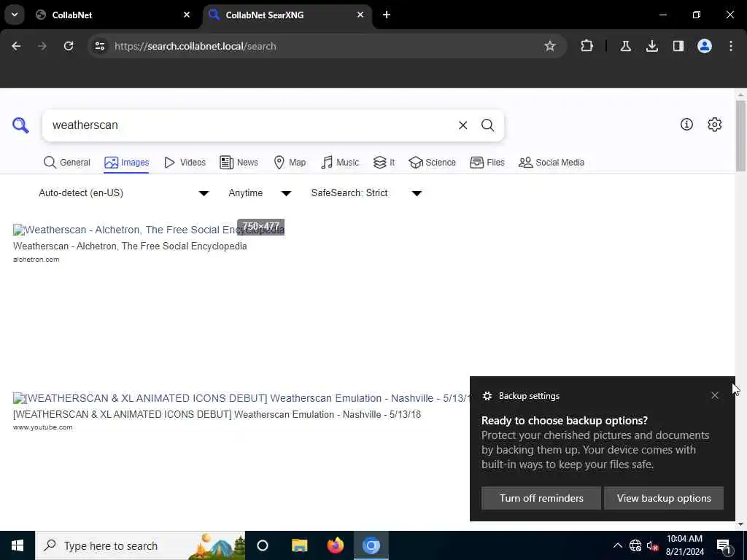
Task: Select the Map search category
Action: [x=290, y=163]
